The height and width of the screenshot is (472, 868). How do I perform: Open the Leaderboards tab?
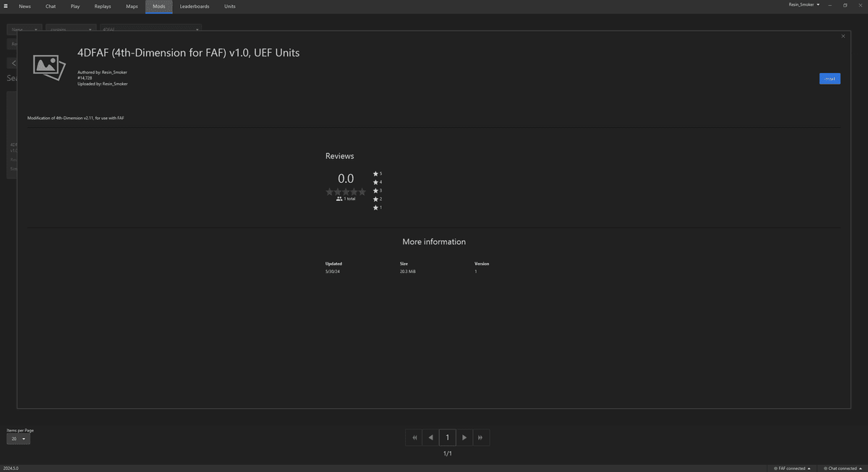click(x=195, y=7)
